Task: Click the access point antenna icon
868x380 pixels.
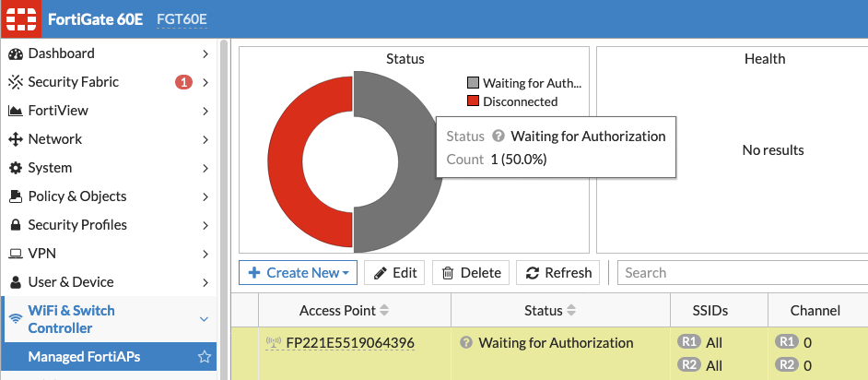Action: click(x=274, y=343)
